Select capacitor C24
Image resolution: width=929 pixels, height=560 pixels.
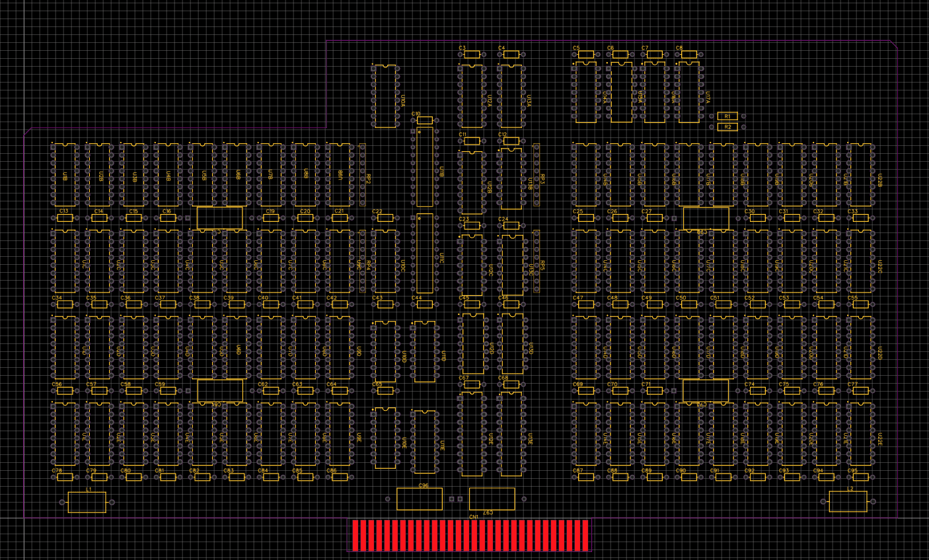(511, 225)
